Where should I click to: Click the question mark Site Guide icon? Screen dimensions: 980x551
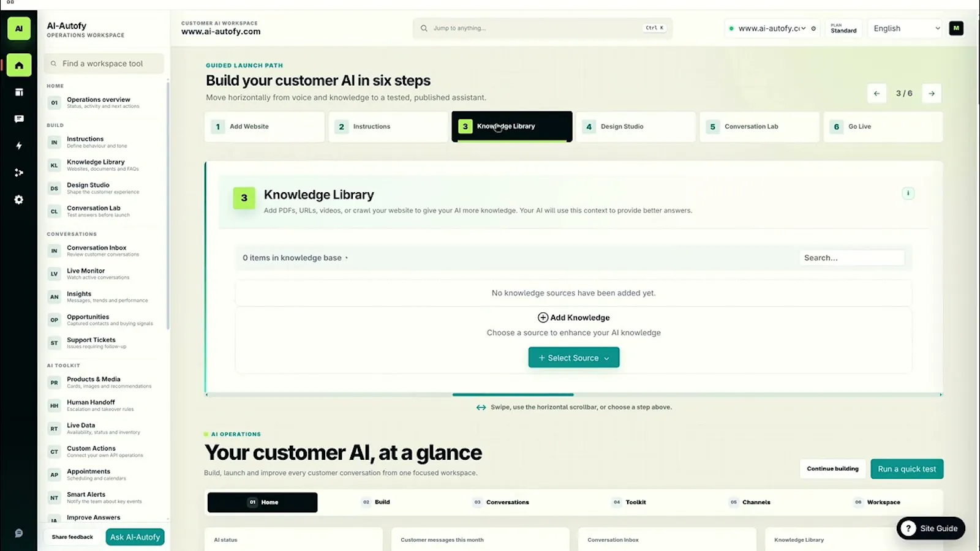(x=908, y=528)
